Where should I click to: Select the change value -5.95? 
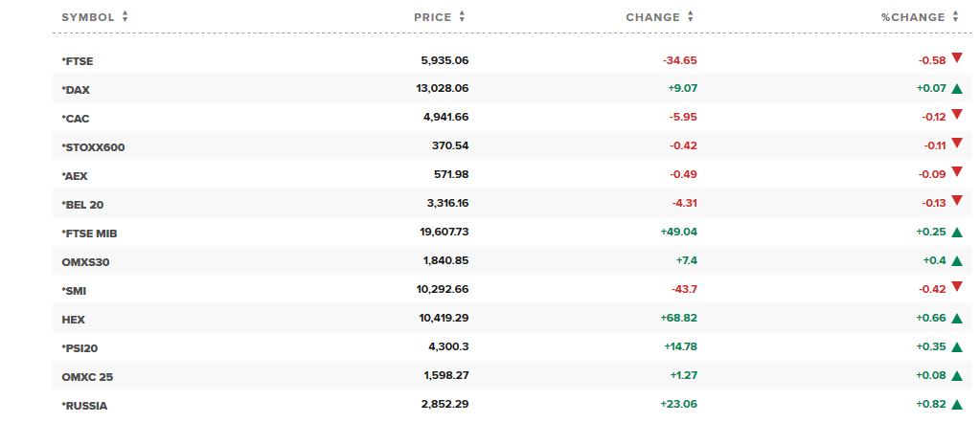click(x=683, y=118)
